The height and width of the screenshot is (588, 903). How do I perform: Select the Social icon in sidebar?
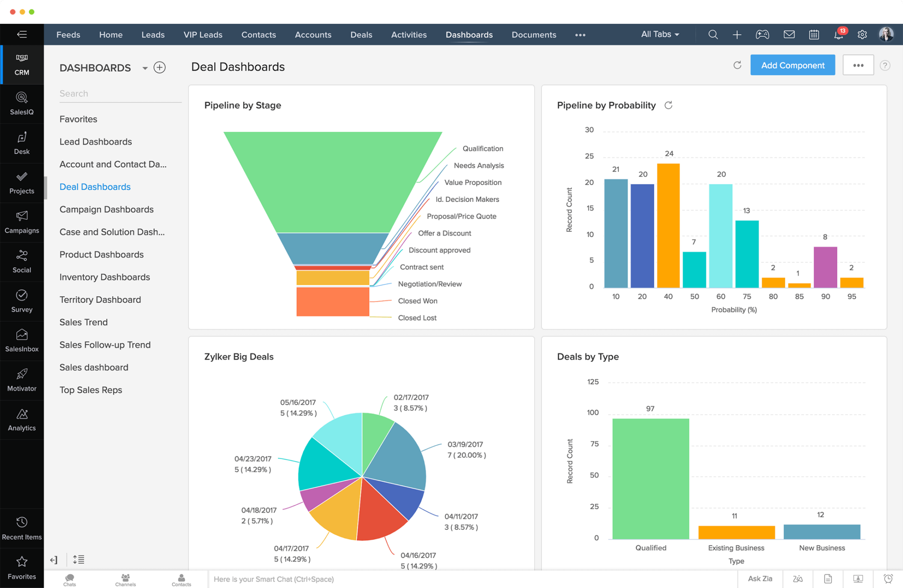pyautogui.click(x=22, y=257)
